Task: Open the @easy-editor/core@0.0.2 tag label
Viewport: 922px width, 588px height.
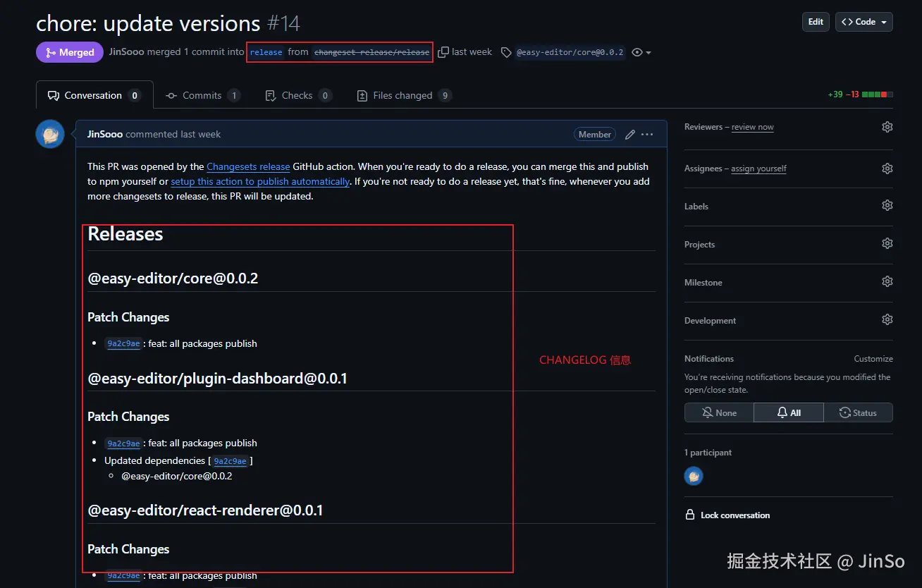Action: coord(570,52)
